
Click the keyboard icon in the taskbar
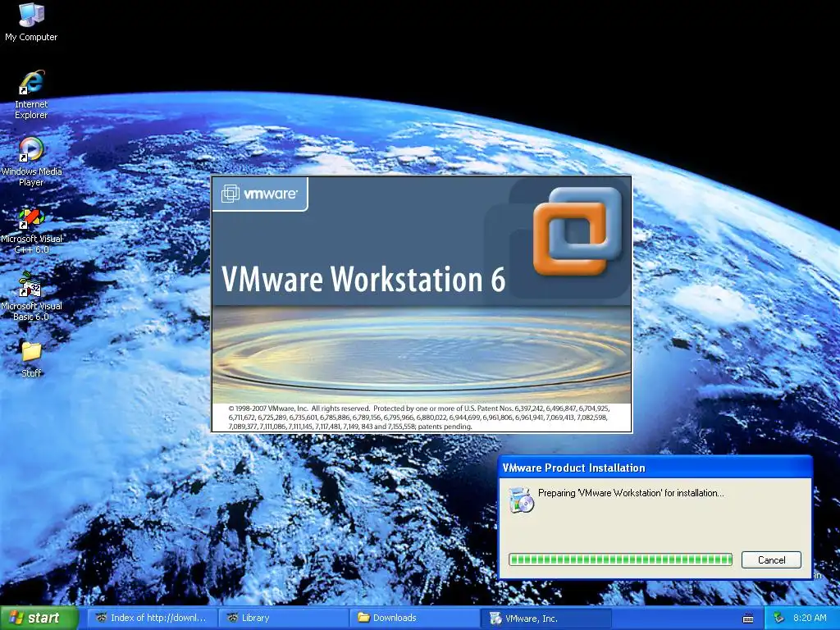[748, 619]
